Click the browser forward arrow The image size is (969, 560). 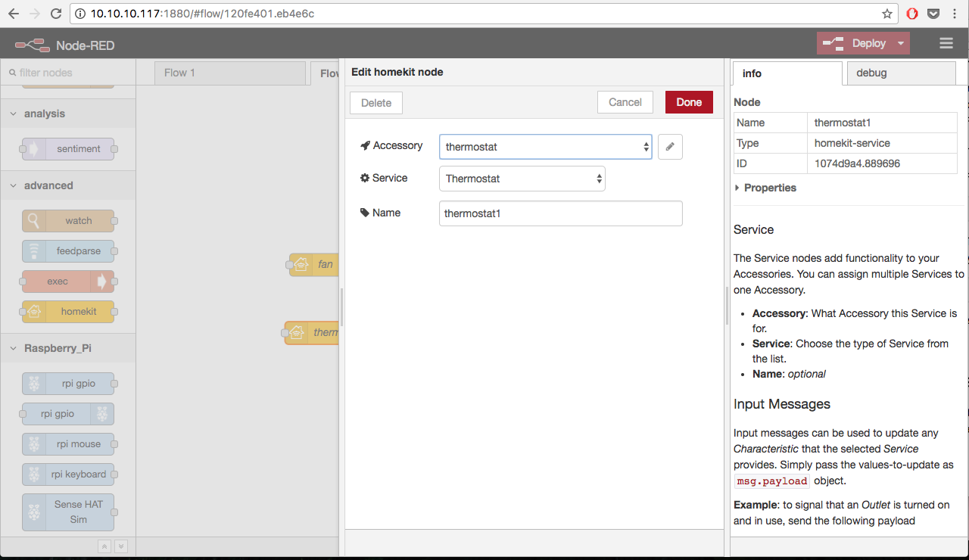point(35,14)
